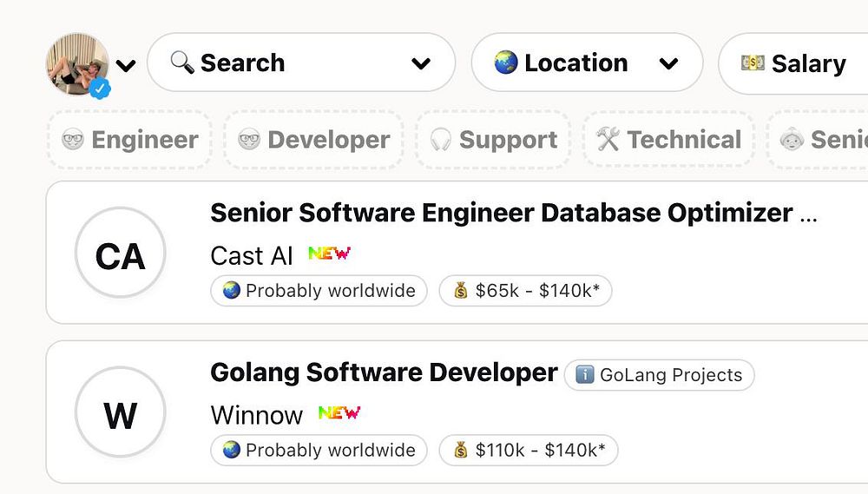The image size is (868, 494).
Task: Open the Location dropdown
Action: coord(587,63)
